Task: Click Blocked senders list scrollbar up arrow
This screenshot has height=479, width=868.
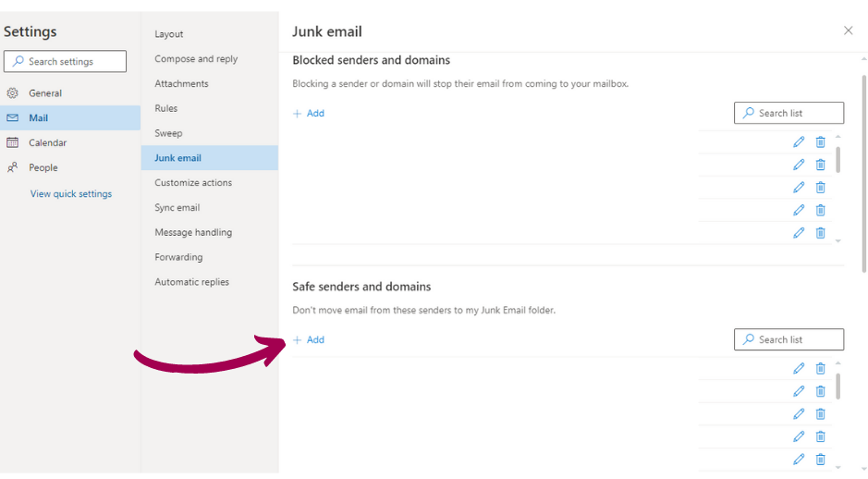Action: click(x=838, y=136)
